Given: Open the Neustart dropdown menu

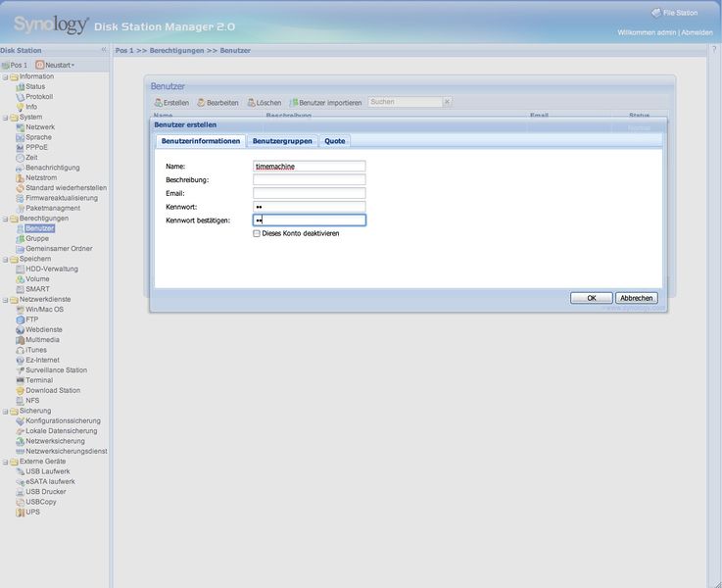Looking at the screenshot, I should click(x=55, y=65).
